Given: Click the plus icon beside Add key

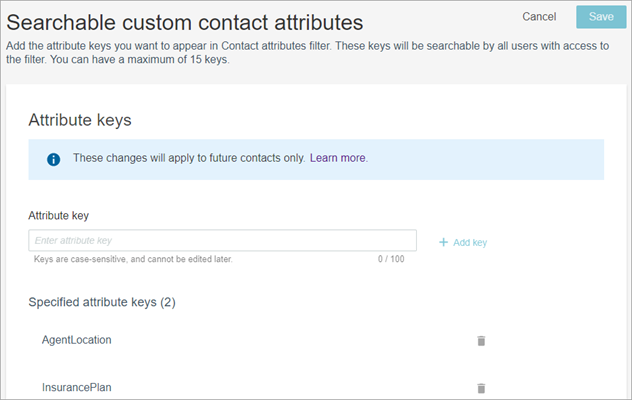Looking at the screenshot, I should [444, 242].
